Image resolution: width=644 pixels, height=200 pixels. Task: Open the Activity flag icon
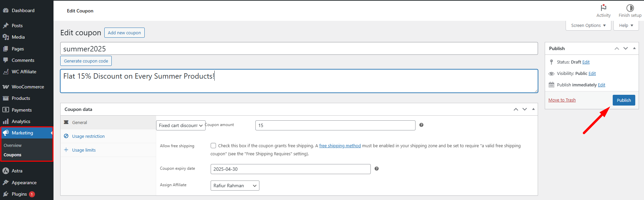(604, 8)
